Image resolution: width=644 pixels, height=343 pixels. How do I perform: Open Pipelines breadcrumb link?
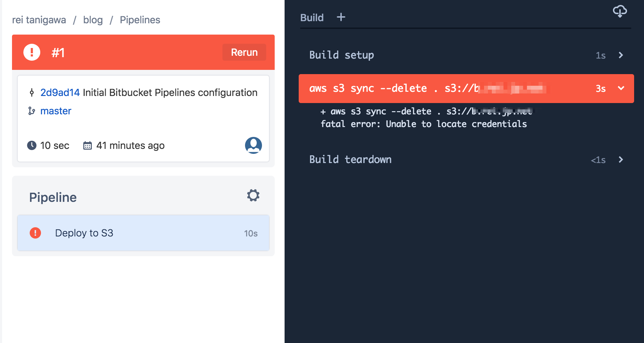[140, 20]
